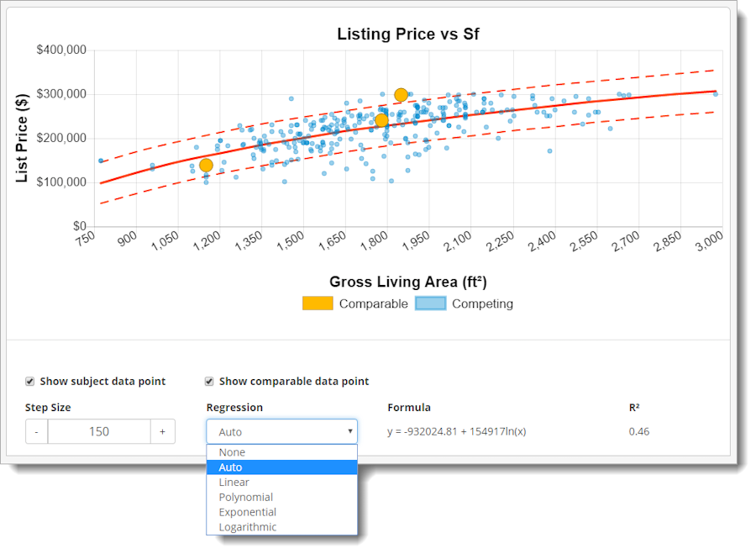Click the blue Competing legend swatch
The image size is (756, 554).
click(431, 303)
